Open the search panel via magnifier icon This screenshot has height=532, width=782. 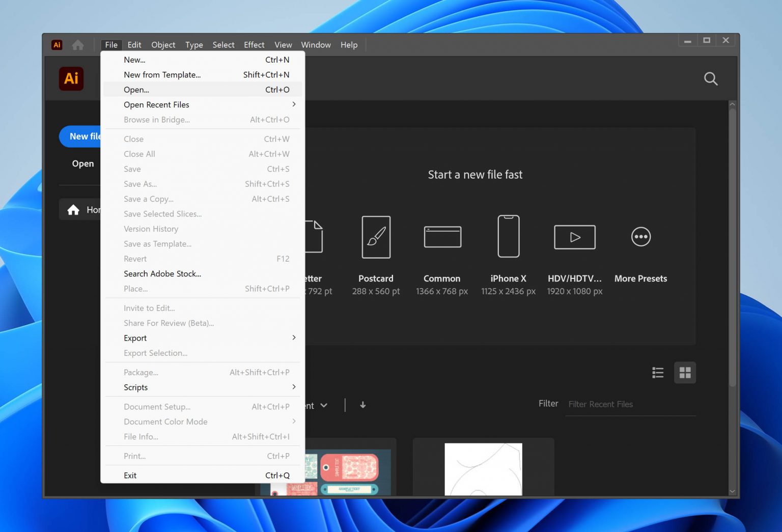711,79
